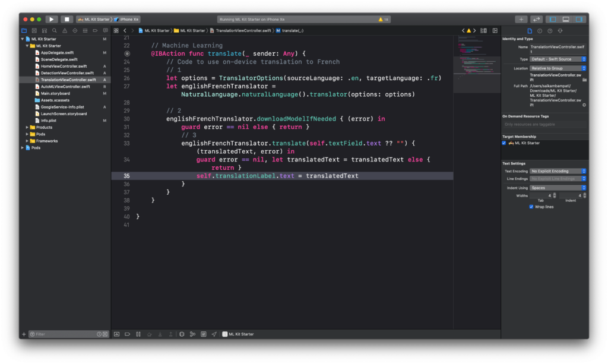Screen dimensions: 608x364
Task: Go forward in editor history
Action: click(132, 31)
